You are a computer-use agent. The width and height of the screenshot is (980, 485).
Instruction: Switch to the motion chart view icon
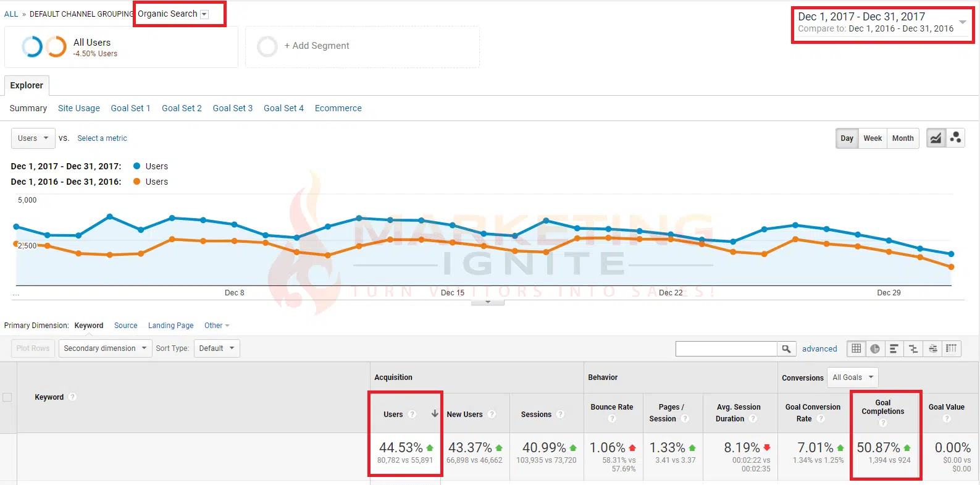coord(955,138)
